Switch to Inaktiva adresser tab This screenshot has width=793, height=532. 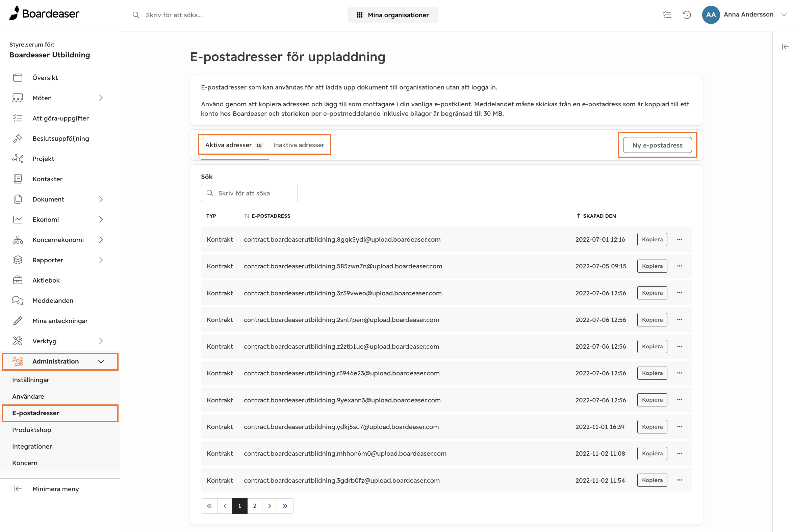click(299, 145)
